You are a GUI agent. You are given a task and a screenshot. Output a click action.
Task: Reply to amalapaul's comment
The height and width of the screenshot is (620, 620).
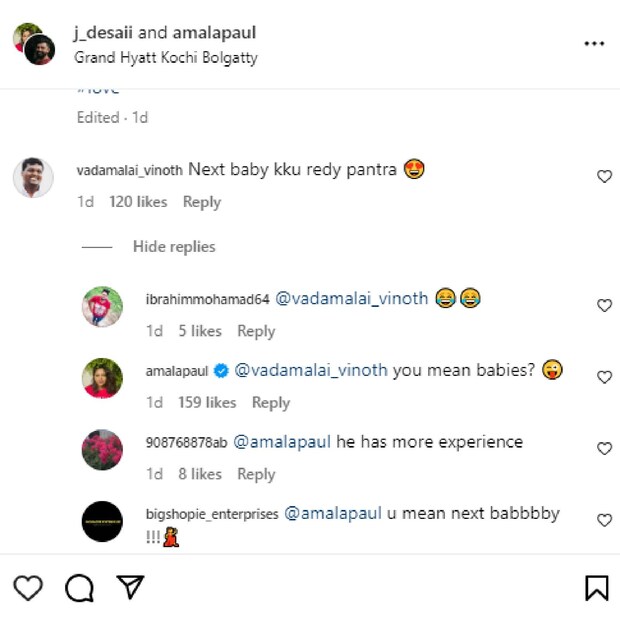point(270,403)
